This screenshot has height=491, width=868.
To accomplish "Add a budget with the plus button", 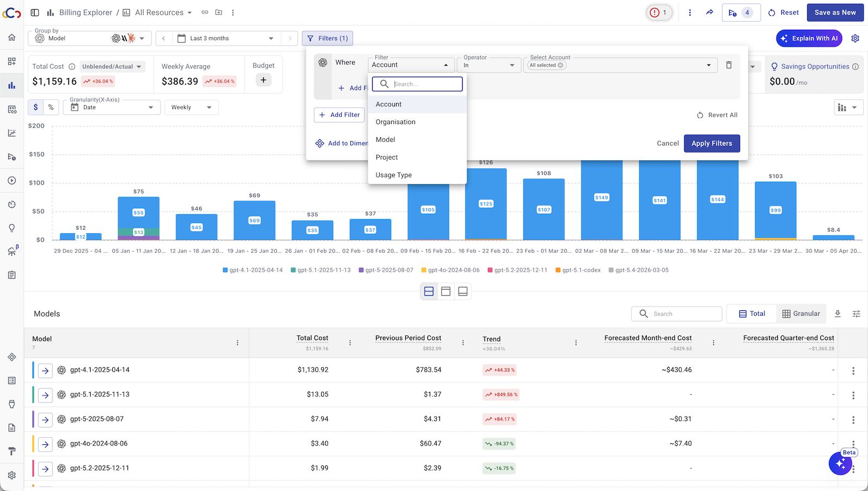I will click(x=263, y=80).
